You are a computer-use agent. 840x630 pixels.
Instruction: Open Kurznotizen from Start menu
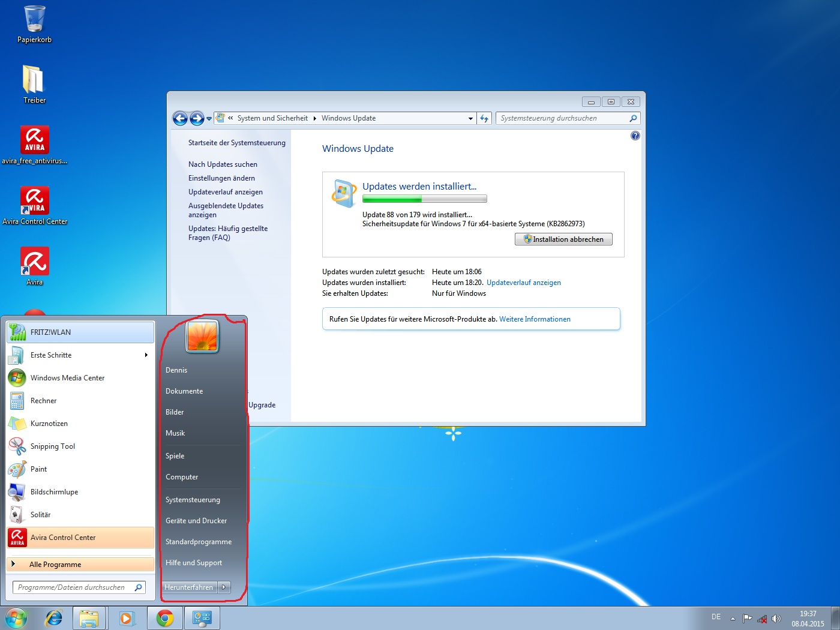tap(80, 424)
